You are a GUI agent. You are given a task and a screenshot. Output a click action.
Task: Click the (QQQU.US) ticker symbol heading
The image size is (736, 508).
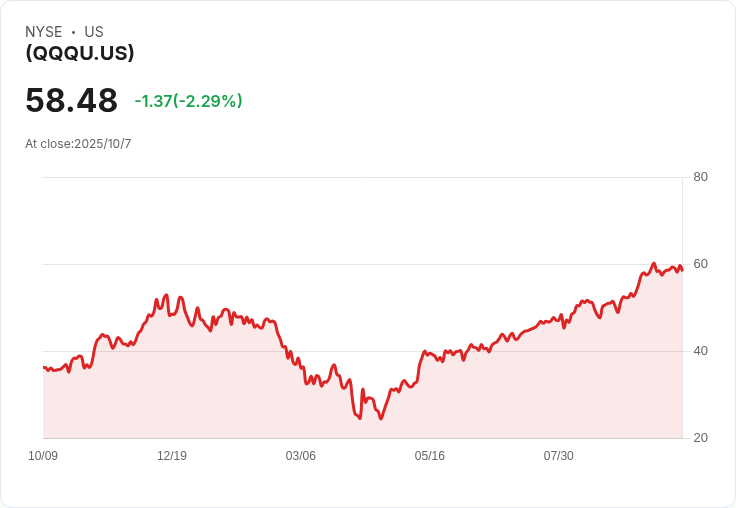pyautogui.click(x=80, y=54)
